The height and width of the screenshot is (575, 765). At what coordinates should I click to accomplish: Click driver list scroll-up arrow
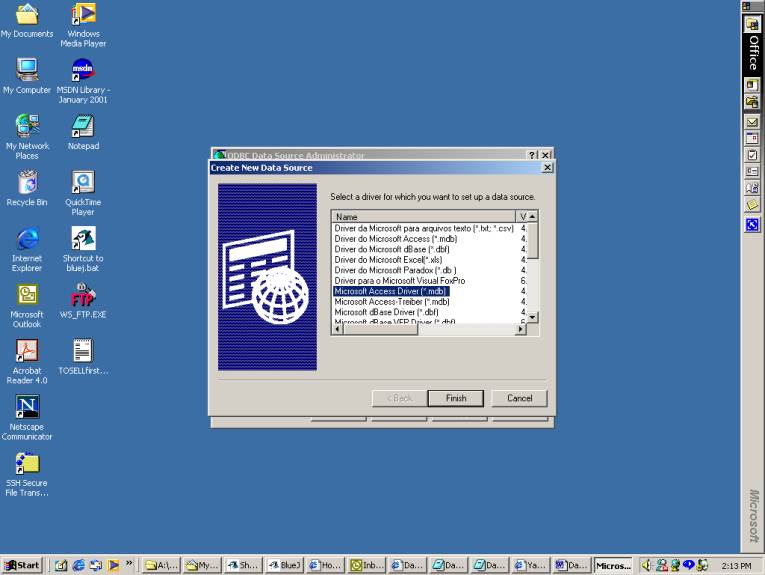point(532,217)
